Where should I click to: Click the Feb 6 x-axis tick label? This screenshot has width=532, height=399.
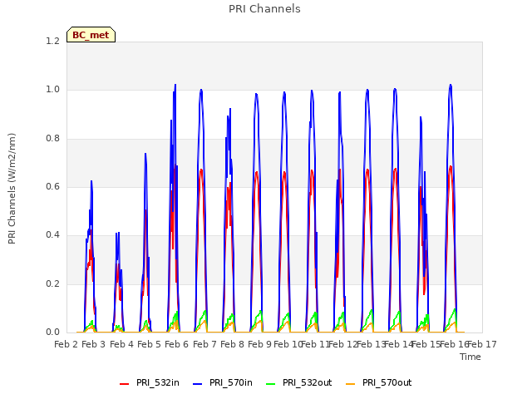tap(177, 344)
